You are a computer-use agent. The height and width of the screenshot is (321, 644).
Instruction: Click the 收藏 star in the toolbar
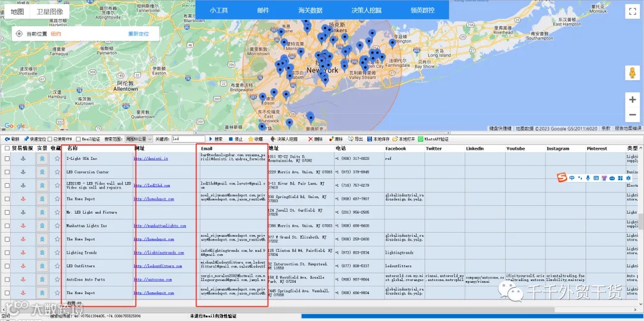coord(250,140)
